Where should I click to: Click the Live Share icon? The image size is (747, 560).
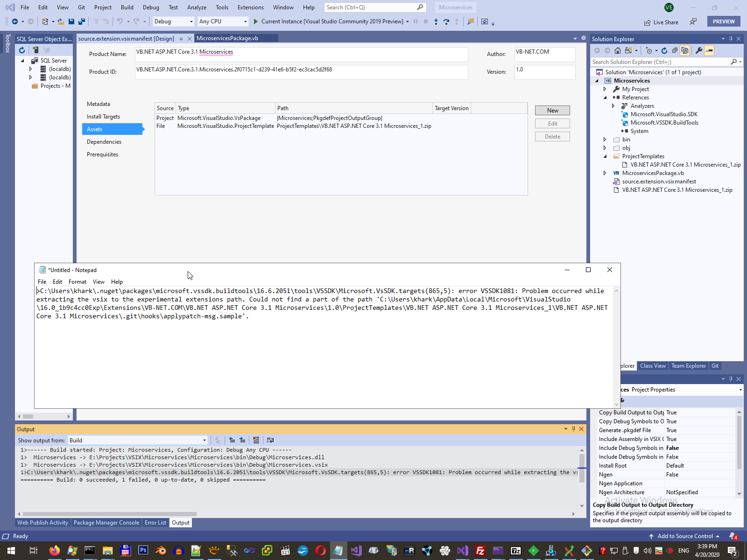(647, 22)
